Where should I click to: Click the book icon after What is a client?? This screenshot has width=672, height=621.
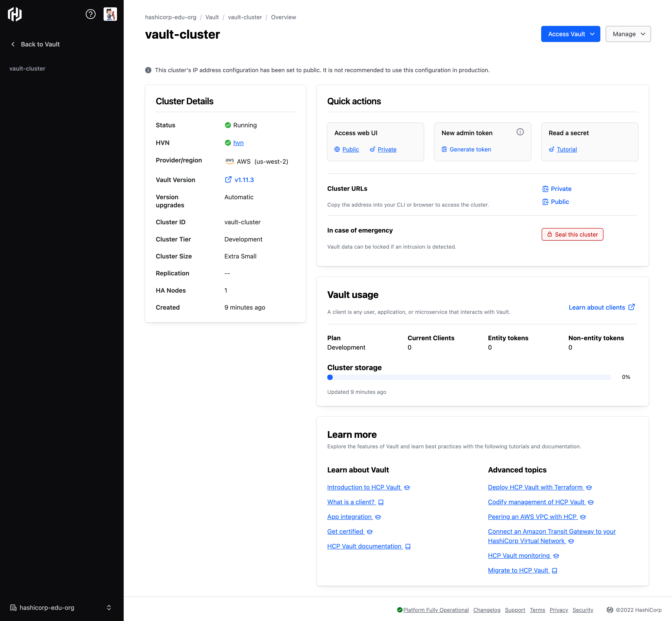click(381, 502)
